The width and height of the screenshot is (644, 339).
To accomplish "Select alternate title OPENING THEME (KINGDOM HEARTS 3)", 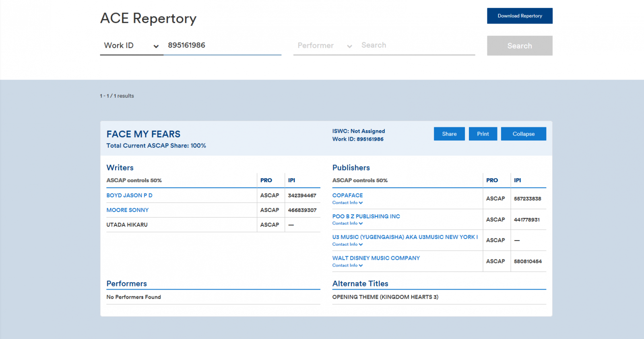I will [x=385, y=297].
